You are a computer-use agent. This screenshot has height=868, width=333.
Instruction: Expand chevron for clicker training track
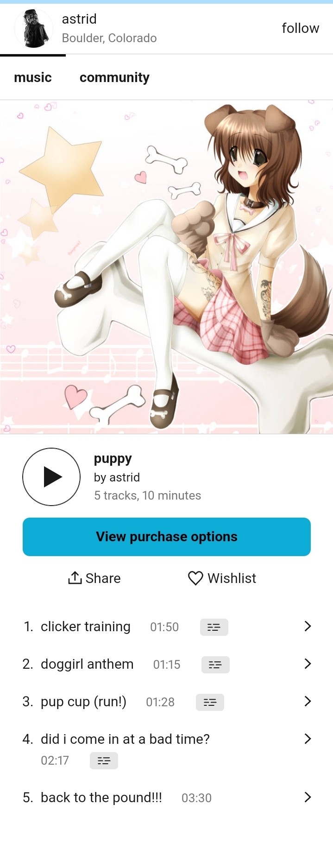tap(308, 626)
